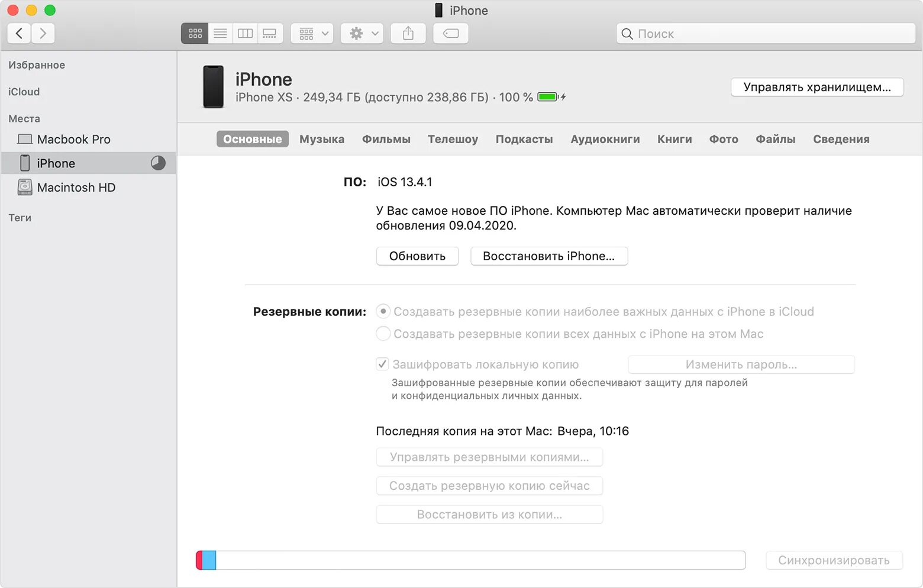Open the Файлы tab
The width and height of the screenshot is (923, 588).
pos(776,139)
